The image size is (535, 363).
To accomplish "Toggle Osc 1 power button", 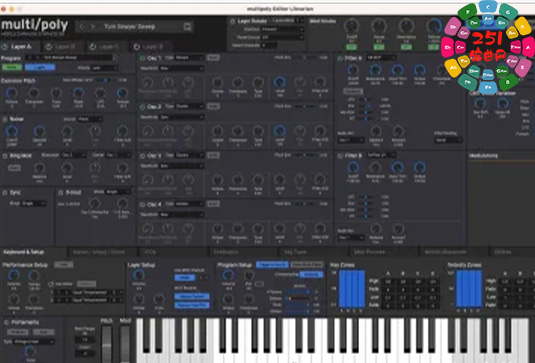I will tap(143, 58).
